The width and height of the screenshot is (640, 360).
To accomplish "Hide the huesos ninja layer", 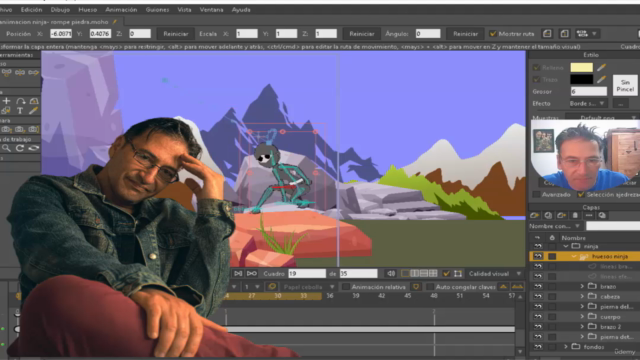I will coord(538,256).
